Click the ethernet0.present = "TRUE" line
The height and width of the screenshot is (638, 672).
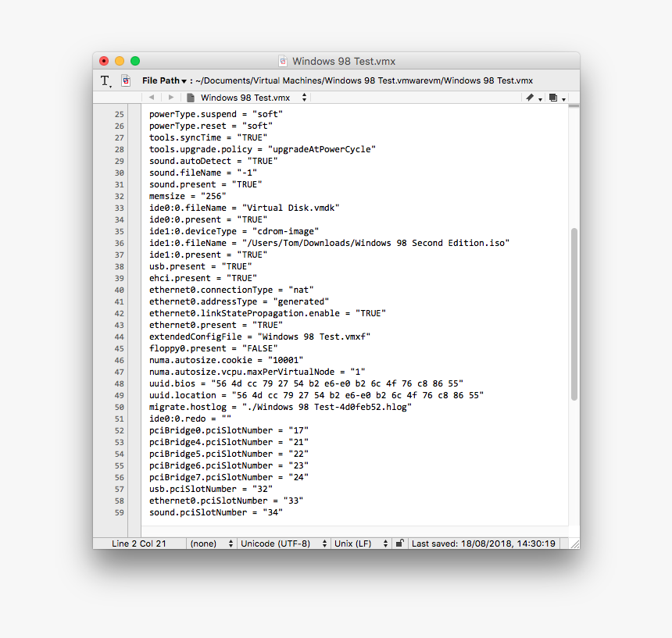coord(216,325)
